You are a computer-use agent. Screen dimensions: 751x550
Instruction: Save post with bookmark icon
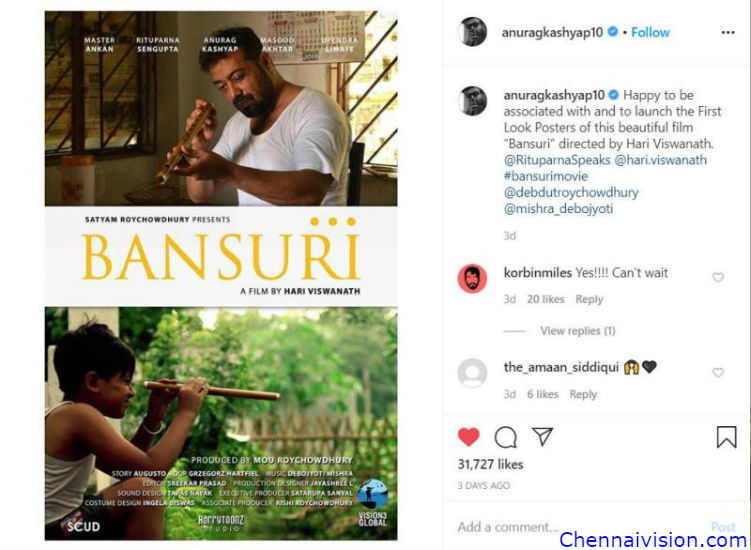point(726,437)
